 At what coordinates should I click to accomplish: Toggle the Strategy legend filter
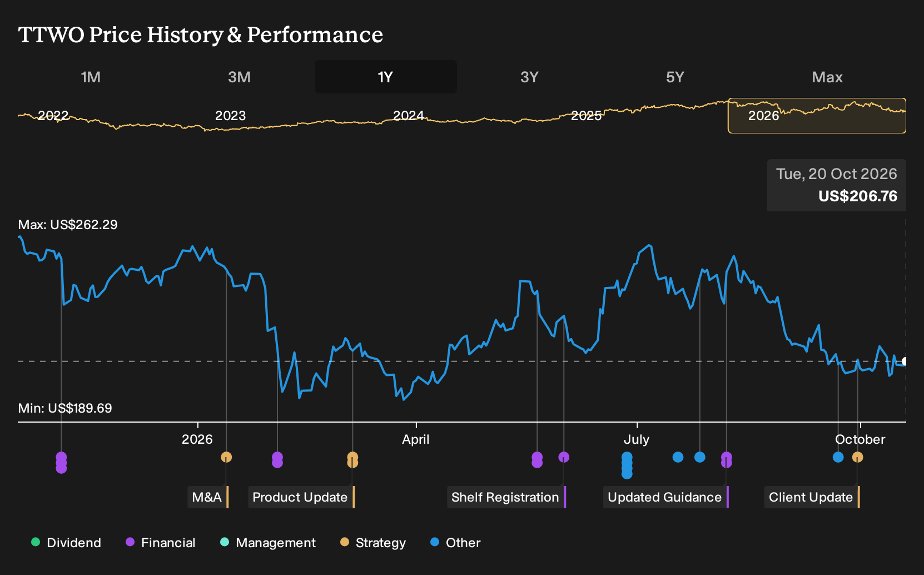click(x=373, y=543)
